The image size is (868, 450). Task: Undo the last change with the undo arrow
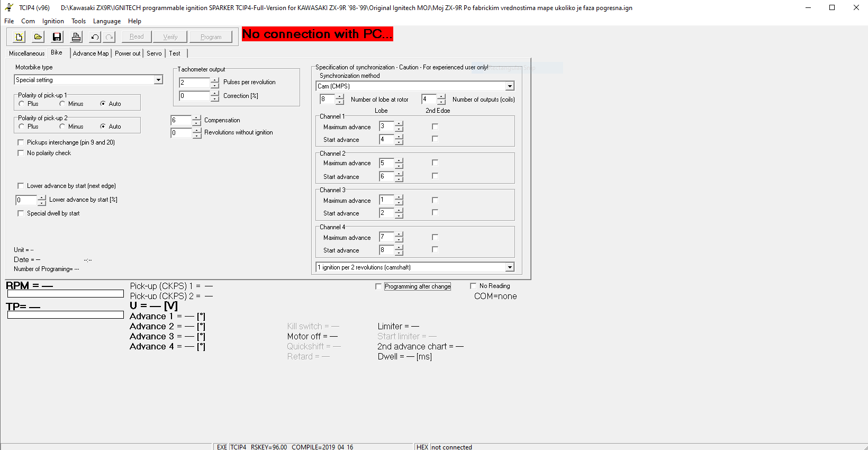tap(95, 37)
